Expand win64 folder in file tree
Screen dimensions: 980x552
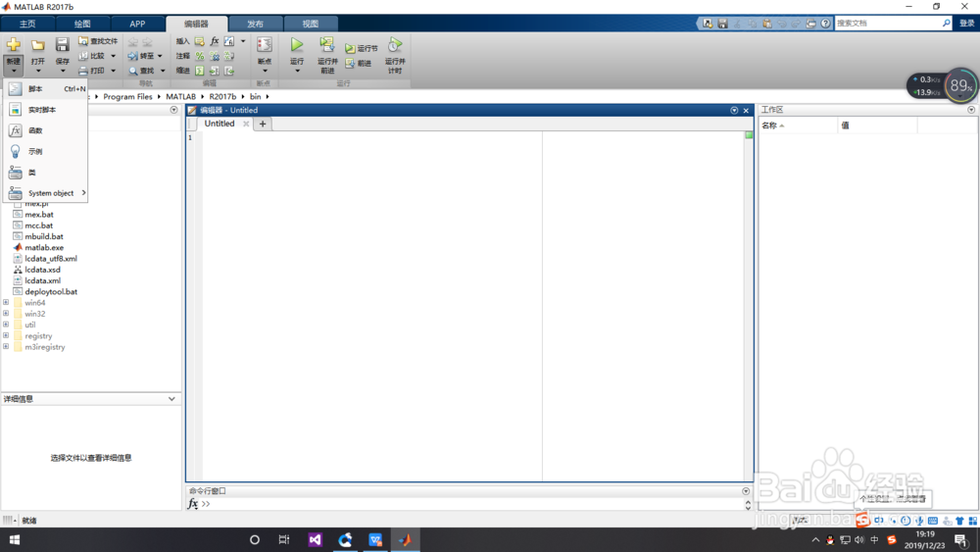pyautogui.click(x=6, y=303)
